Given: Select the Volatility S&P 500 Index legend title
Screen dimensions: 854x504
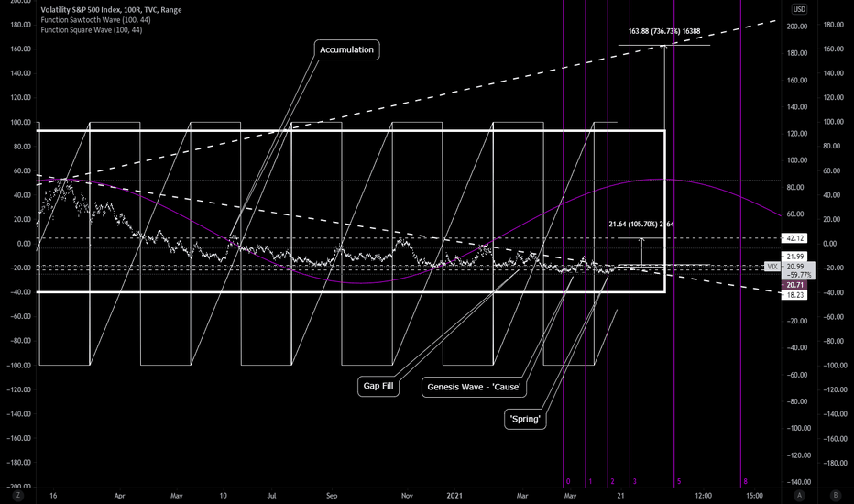Looking at the screenshot, I should coord(111,10).
